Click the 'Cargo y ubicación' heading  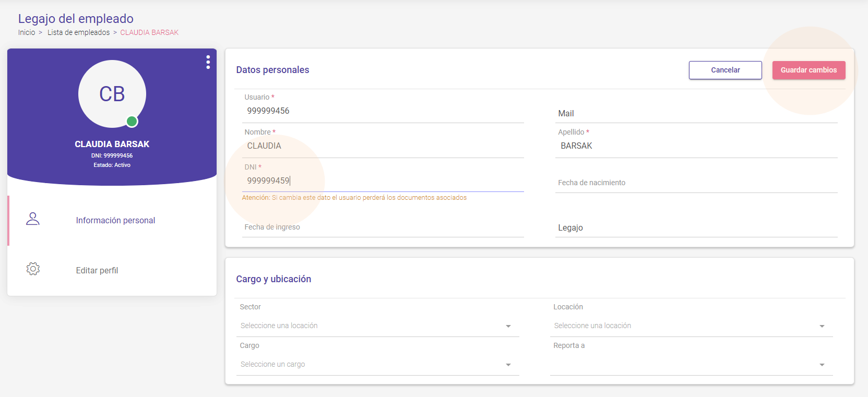(x=274, y=279)
